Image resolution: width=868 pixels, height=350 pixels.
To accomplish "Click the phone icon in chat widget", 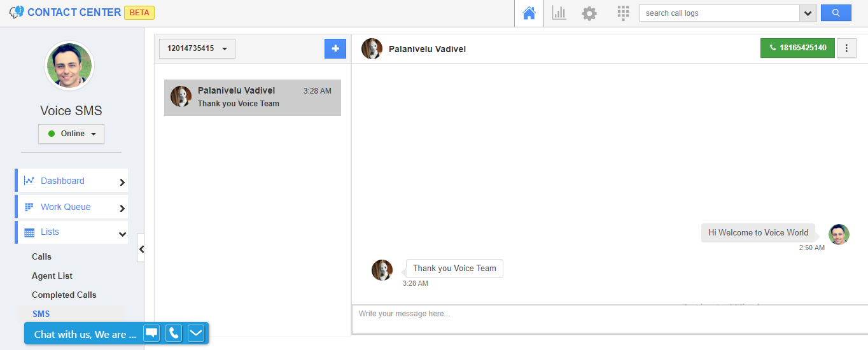I will [173, 333].
